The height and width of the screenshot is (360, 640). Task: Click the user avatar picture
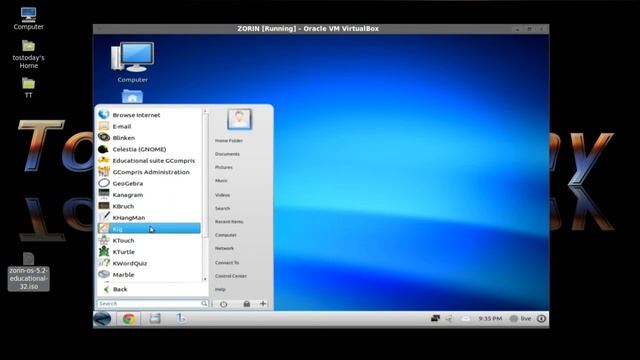[x=239, y=120]
